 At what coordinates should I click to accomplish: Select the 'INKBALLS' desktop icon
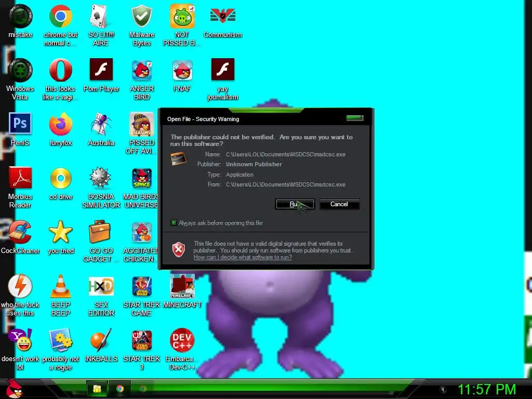coord(101,340)
